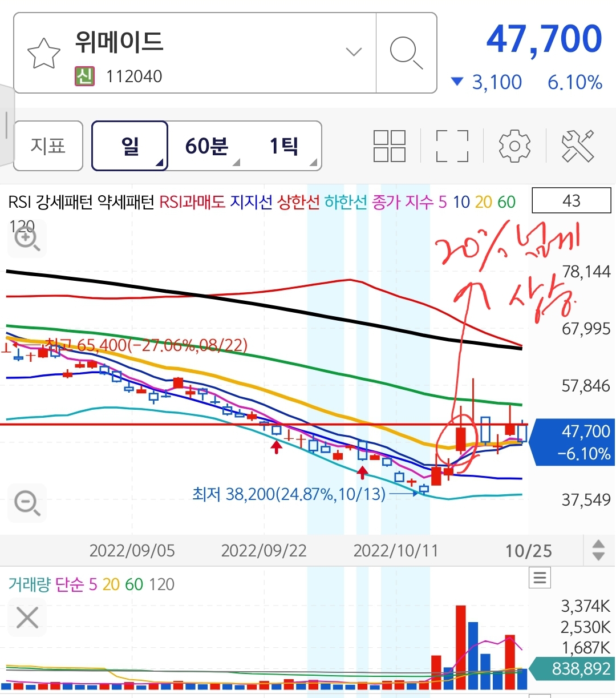
Task: Open the 60분 tab period dropdown corner arrow
Action: click(236, 163)
